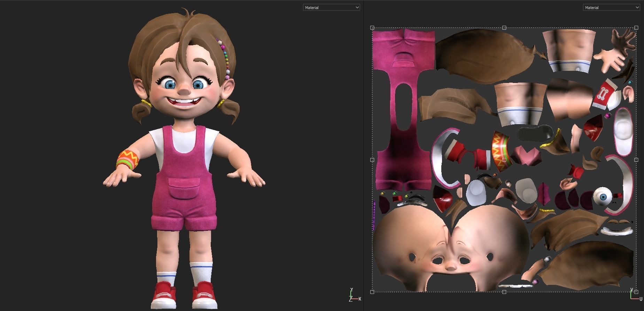Click top-left UV selection handle
Image resolution: width=644 pixels, height=311 pixels.
(372, 28)
